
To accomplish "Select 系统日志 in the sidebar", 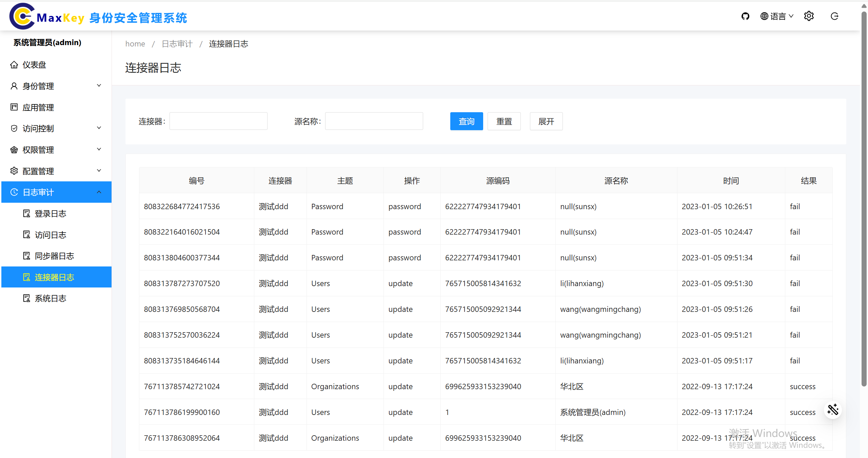I will (50, 298).
